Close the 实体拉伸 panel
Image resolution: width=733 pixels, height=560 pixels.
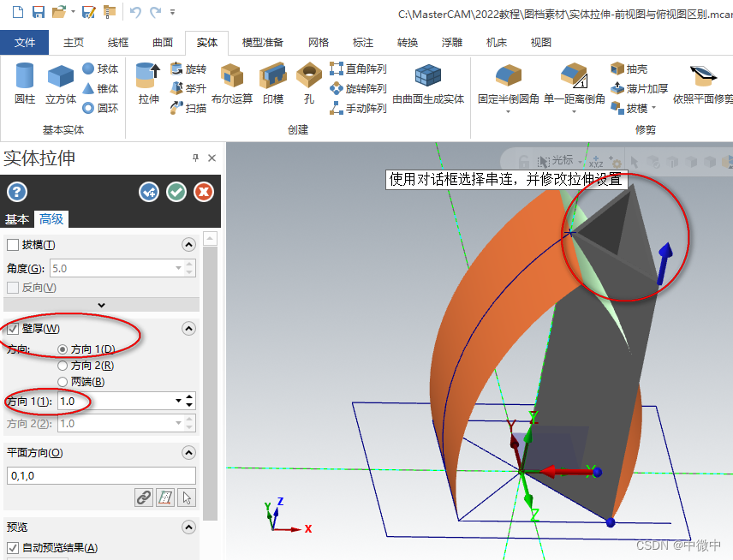[x=212, y=158]
